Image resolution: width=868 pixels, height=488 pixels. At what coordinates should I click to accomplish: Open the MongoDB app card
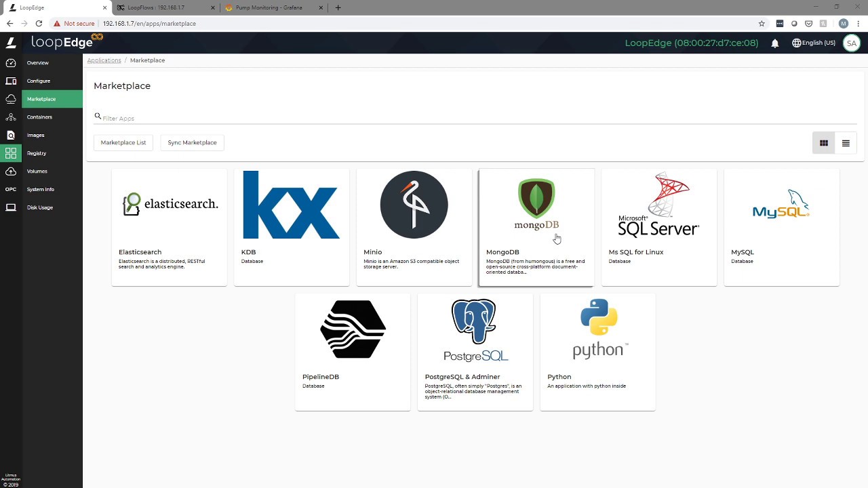[536, 228]
